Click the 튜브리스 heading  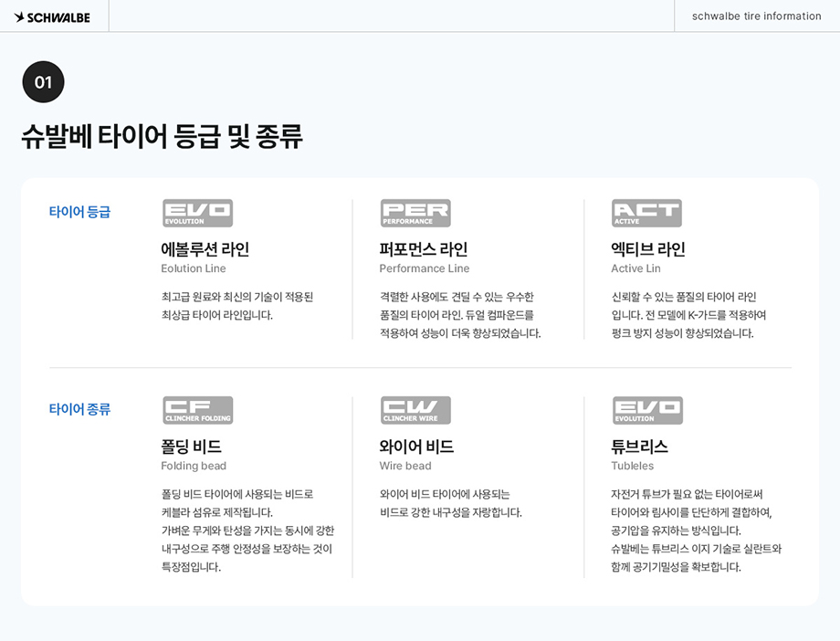tap(639, 447)
